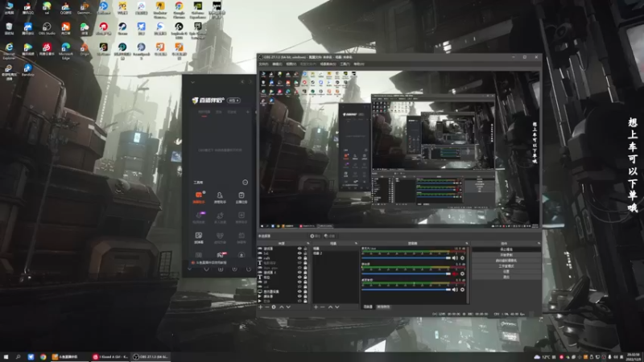Open OBS View menu
Viewport: 644px width, 362px height.
291,64
